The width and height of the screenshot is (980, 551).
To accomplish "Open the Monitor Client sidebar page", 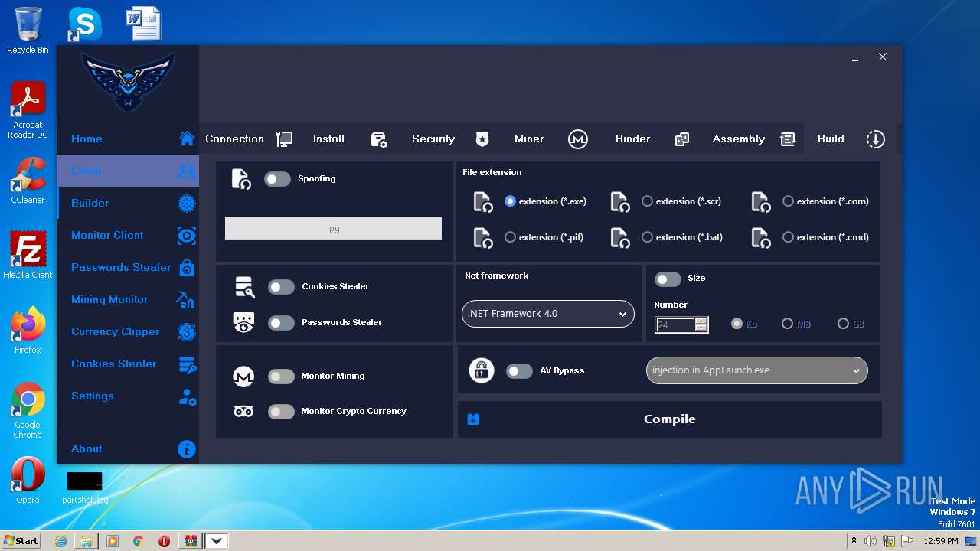I will [128, 235].
